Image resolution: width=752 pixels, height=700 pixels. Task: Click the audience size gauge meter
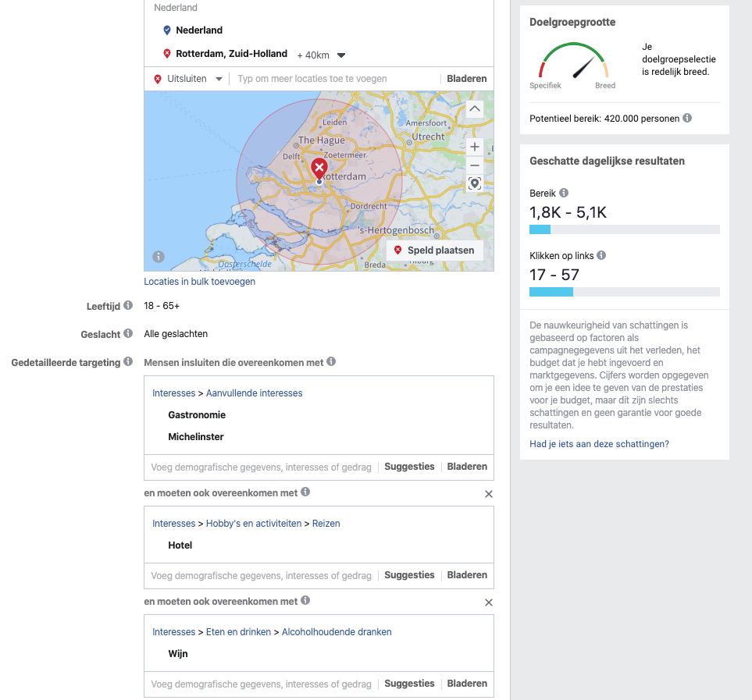(x=574, y=60)
